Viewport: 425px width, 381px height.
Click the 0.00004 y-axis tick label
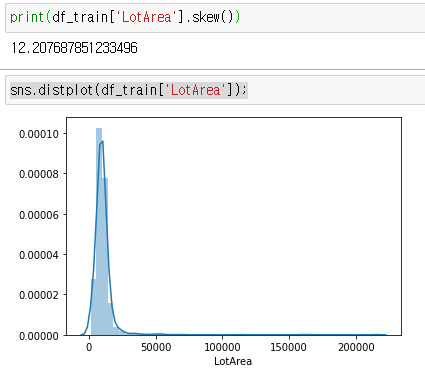39,255
